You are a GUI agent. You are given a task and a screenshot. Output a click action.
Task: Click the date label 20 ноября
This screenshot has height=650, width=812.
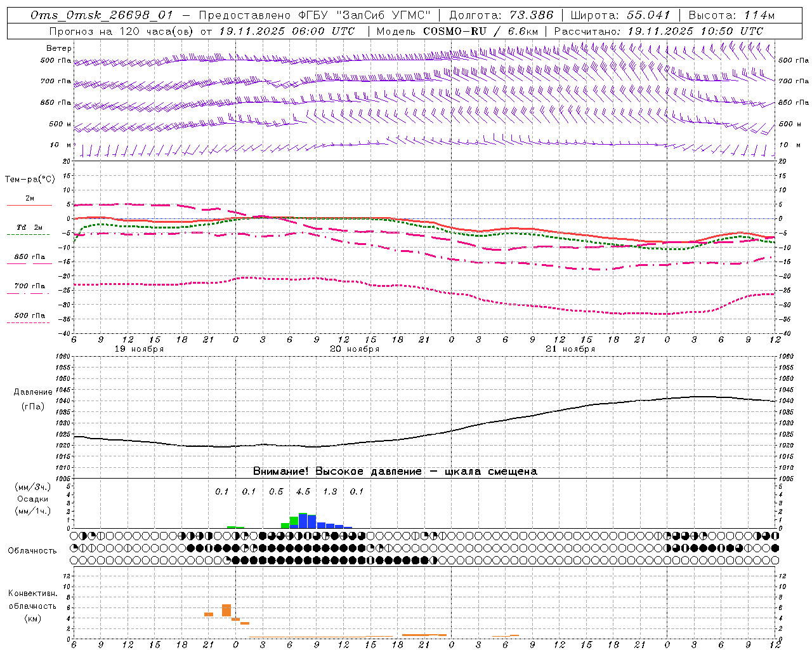pyautogui.click(x=355, y=349)
